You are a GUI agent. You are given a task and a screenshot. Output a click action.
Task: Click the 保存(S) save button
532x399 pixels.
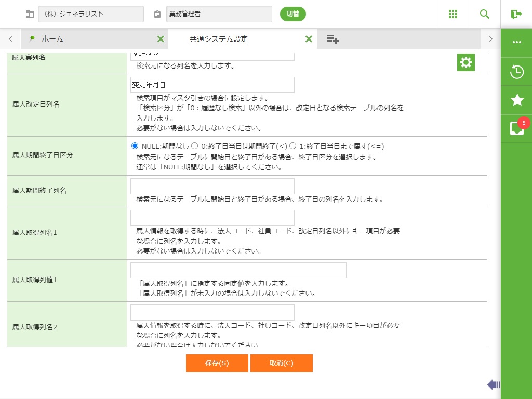pos(217,363)
